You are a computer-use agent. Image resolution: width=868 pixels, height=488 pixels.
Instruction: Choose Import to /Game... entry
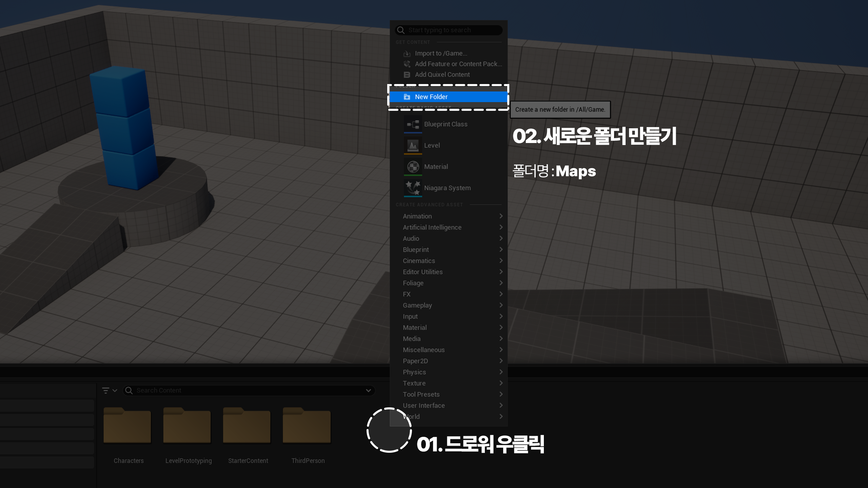pyautogui.click(x=448, y=54)
